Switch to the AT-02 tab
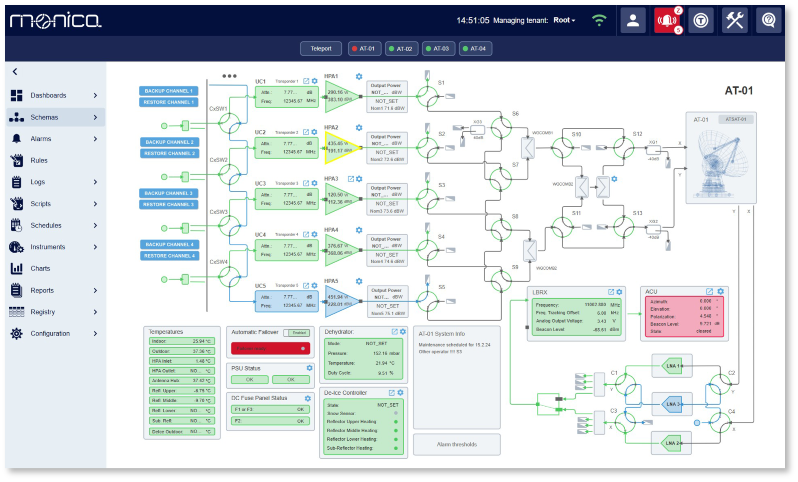The width and height of the screenshot is (798, 482). (402, 49)
